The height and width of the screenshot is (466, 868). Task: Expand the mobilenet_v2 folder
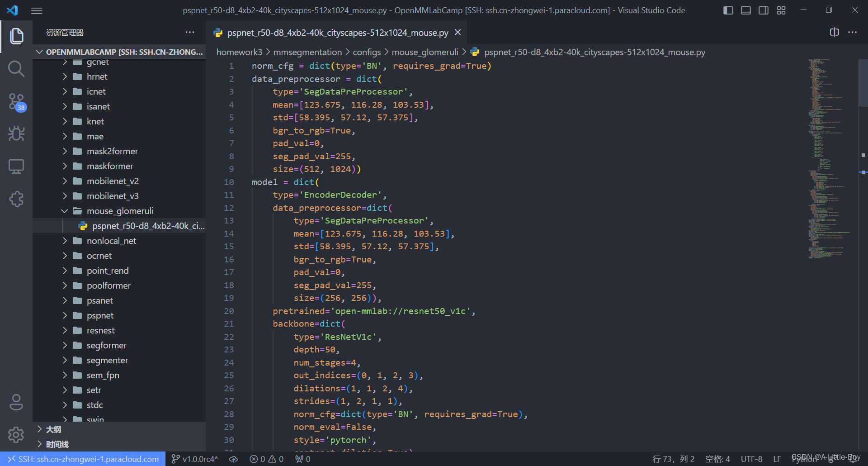click(120, 181)
